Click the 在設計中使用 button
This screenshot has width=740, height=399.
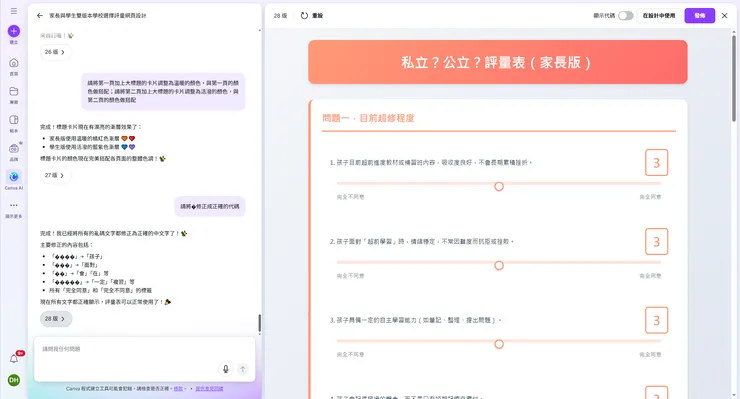(x=659, y=16)
